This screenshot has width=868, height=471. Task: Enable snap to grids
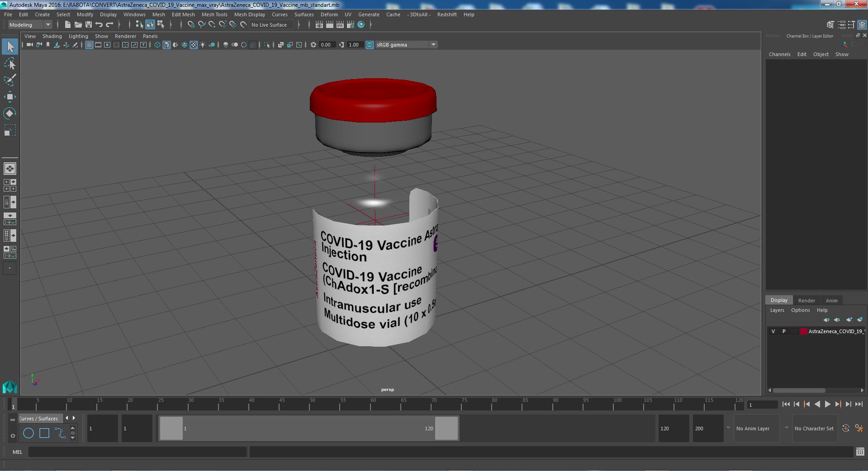(x=191, y=25)
